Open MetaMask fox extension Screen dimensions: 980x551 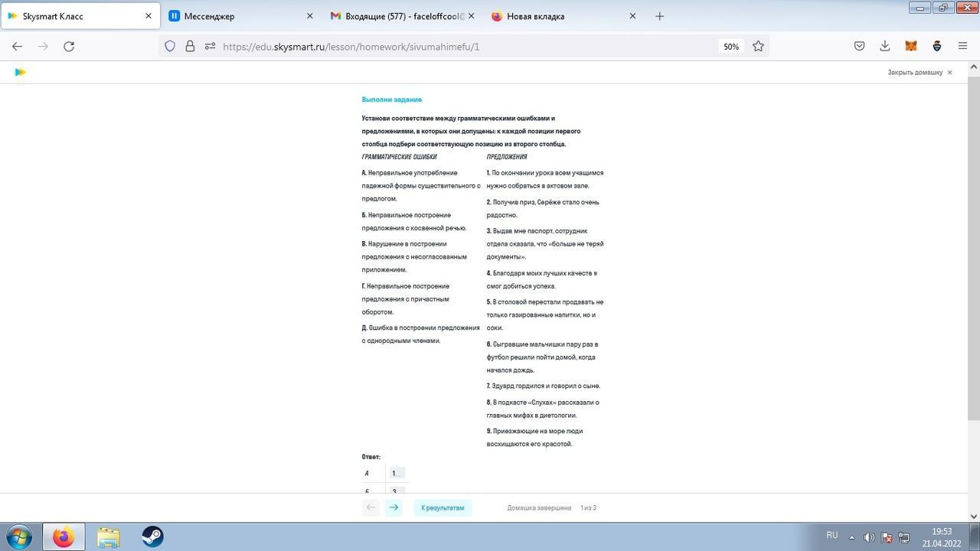(911, 46)
